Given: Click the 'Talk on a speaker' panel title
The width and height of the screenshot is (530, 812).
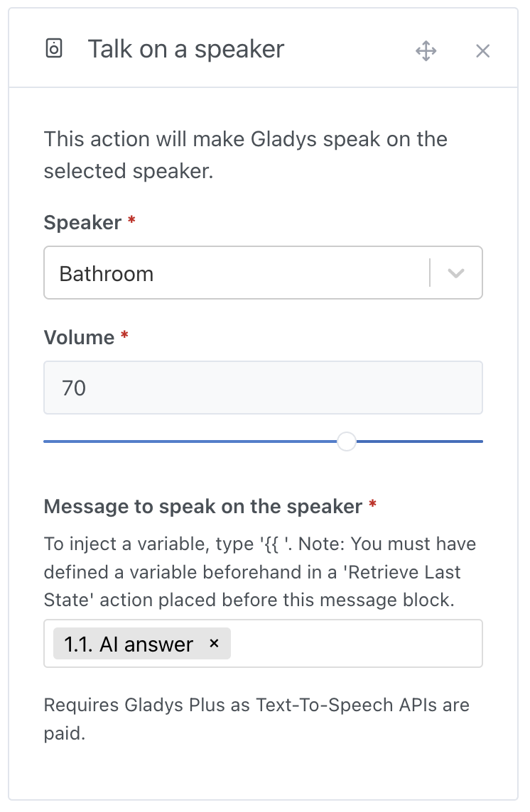Looking at the screenshot, I should tap(185, 49).
